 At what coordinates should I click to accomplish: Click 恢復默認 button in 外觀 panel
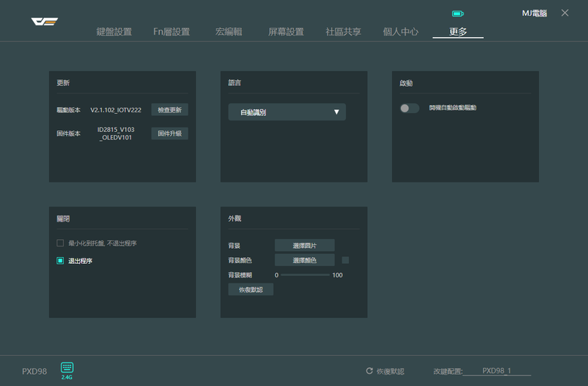click(251, 289)
